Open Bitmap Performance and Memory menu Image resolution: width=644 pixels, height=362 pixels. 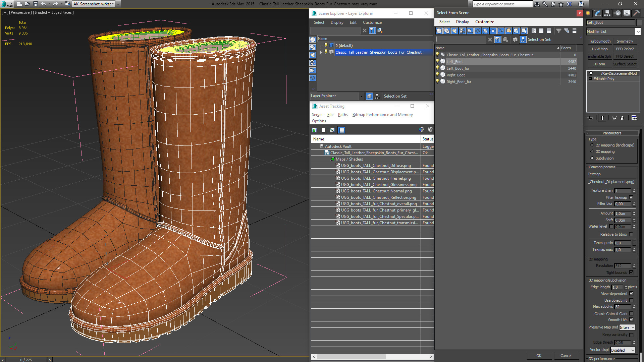382,115
